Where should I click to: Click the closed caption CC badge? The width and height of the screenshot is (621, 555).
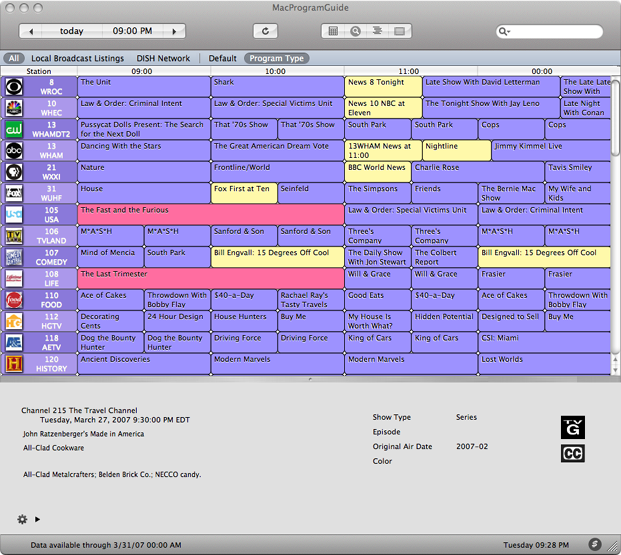(x=573, y=454)
